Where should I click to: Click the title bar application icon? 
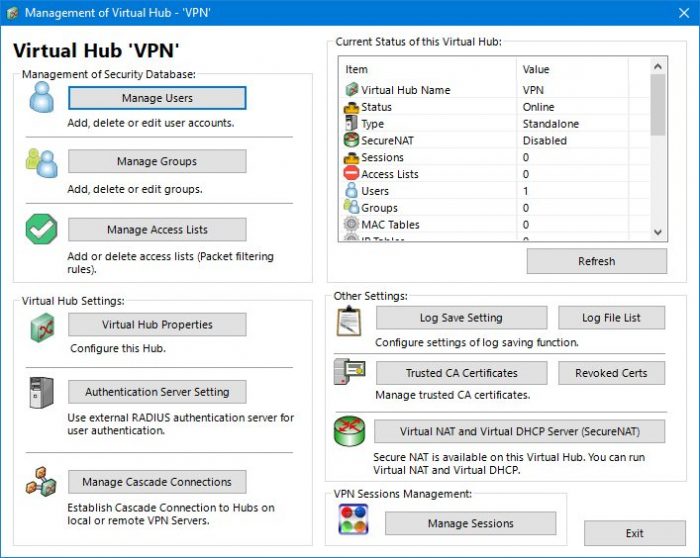click(x=12, y=12)
